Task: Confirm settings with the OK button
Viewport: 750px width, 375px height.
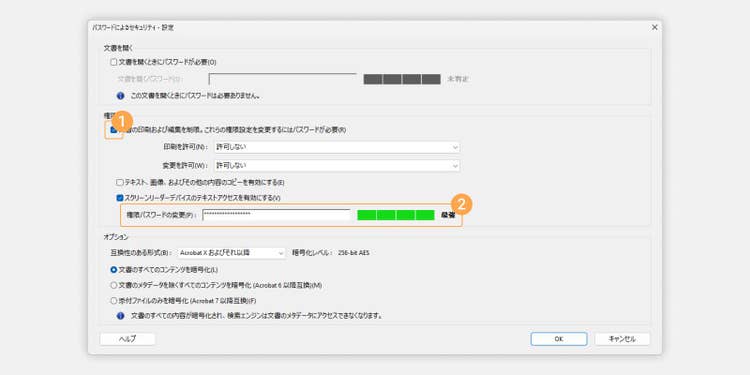Action: point(559,339)
